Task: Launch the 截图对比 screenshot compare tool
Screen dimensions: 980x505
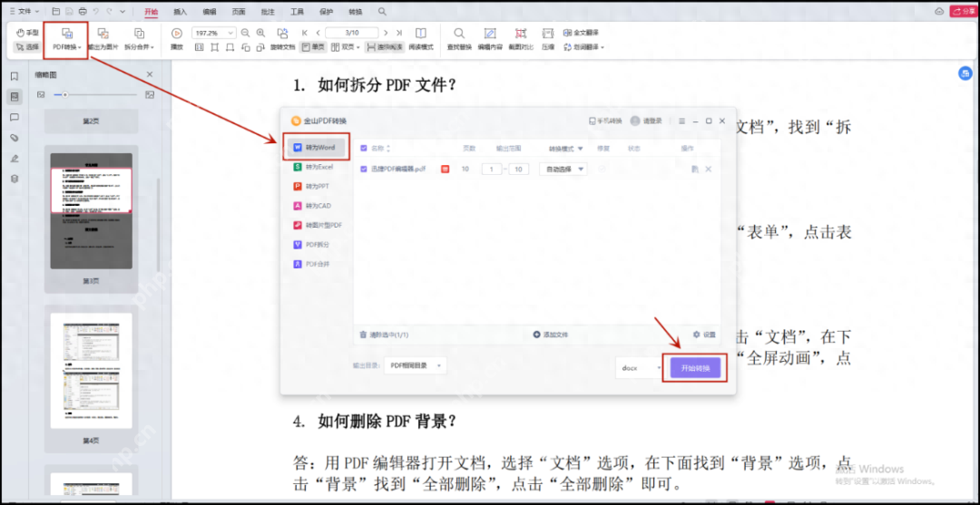Action: point(521,39)
